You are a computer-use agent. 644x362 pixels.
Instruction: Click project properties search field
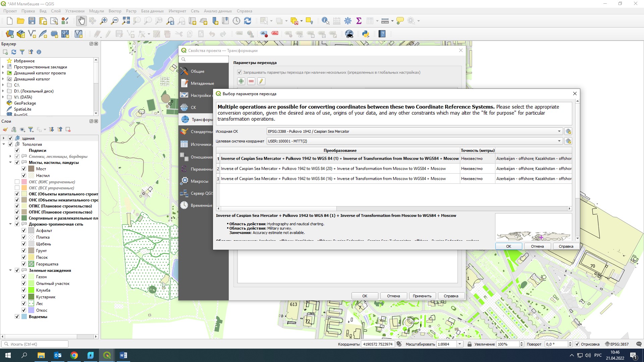click(204, 59)
